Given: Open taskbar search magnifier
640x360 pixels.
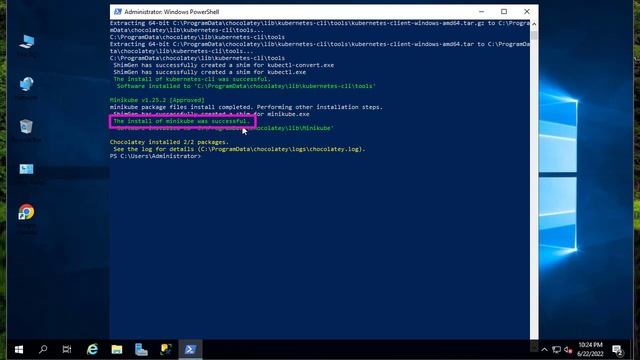Looking at the screenshot, I should [x=43, y=350].
